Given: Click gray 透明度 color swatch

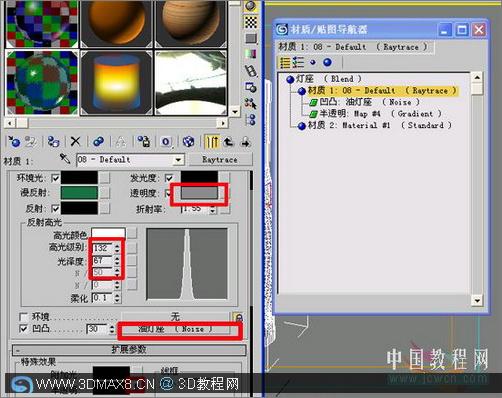Looking at the screenshot, I should 199,193.
